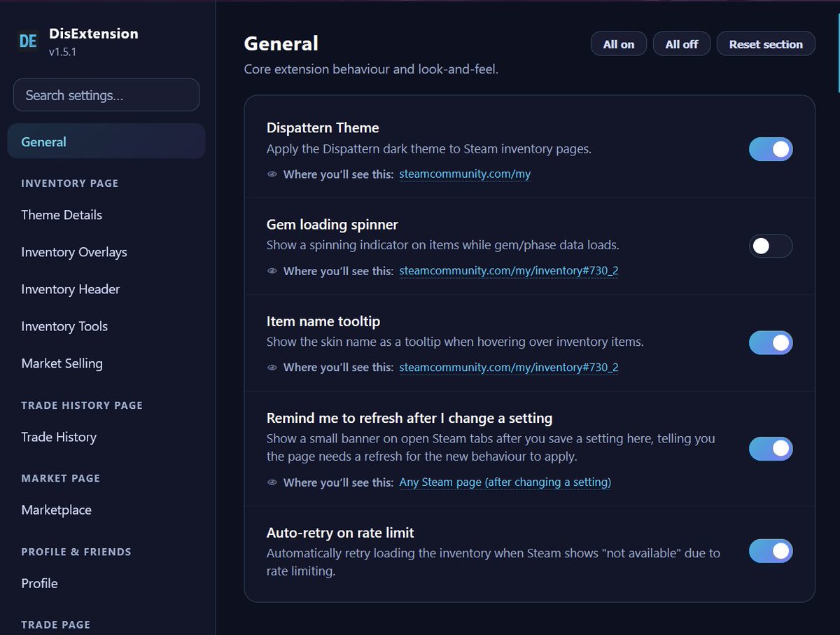Click eye icon under Remind me to refresh

[x=272, y=482]
